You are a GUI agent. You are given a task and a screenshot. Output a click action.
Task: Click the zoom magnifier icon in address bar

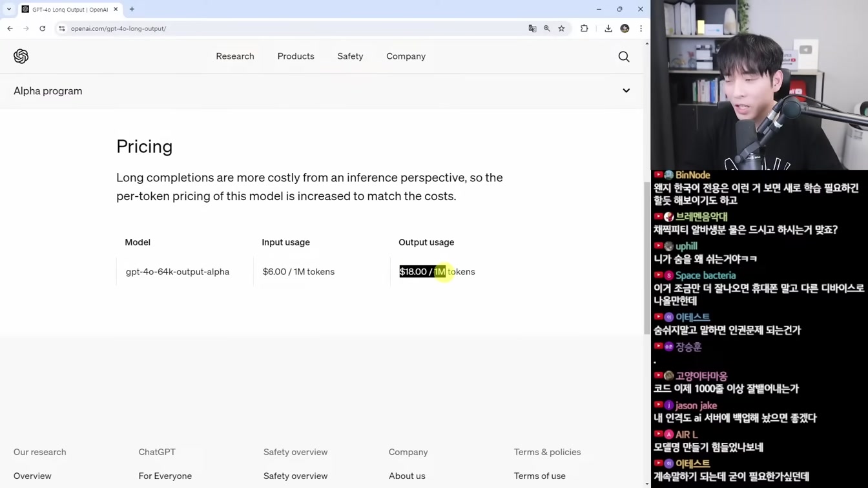(x=547, y=28)
